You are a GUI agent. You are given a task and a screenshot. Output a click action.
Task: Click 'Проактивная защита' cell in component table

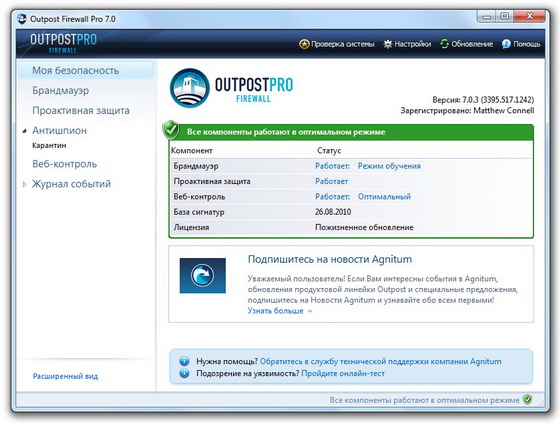point(212,181)
